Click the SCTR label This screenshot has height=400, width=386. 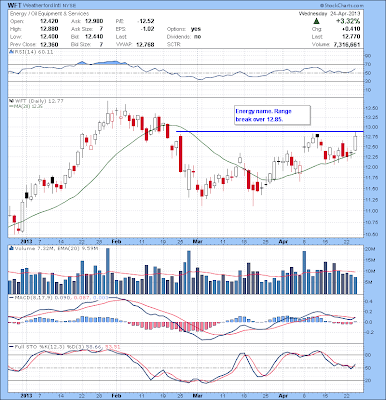click(x=174, y=44)
